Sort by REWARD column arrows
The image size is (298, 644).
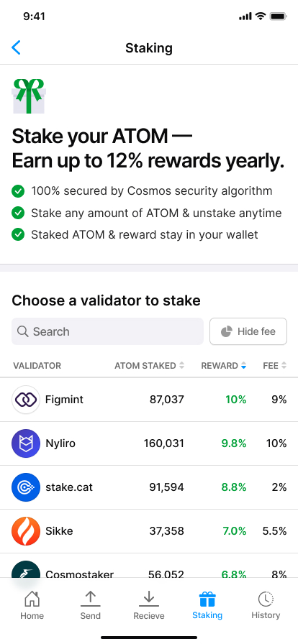(243, 366)
